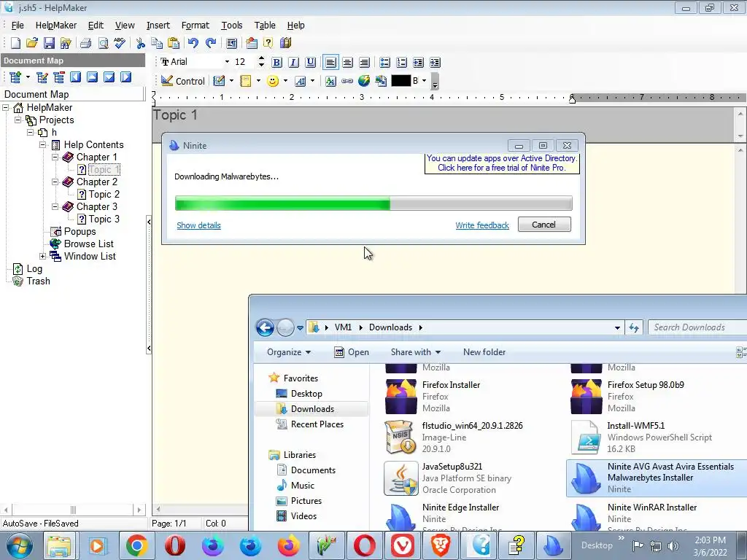Move item right in Document Map
This screenshot has height=560, width=747.
click(x=125, y=77)
